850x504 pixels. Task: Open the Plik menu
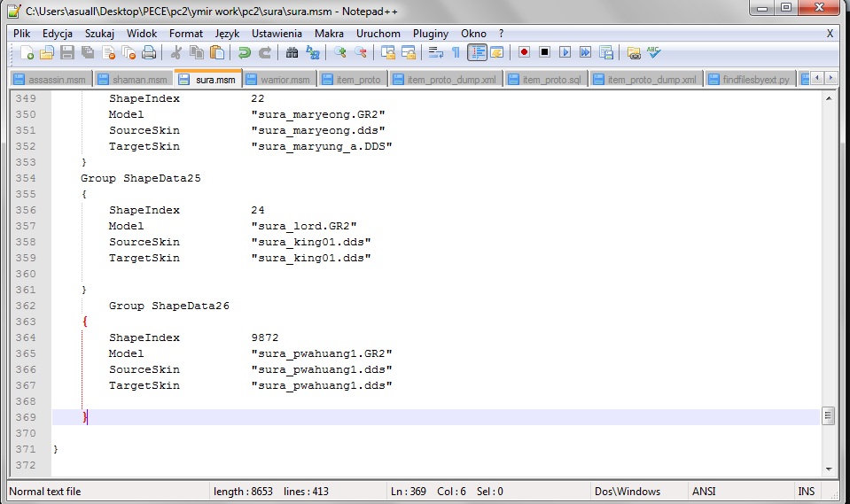pos(21,34)
